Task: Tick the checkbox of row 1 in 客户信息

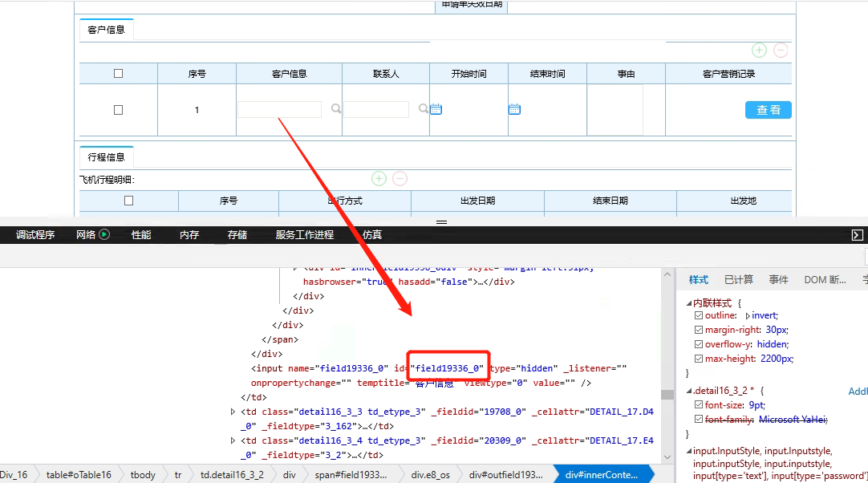Action: click(118, 110)
